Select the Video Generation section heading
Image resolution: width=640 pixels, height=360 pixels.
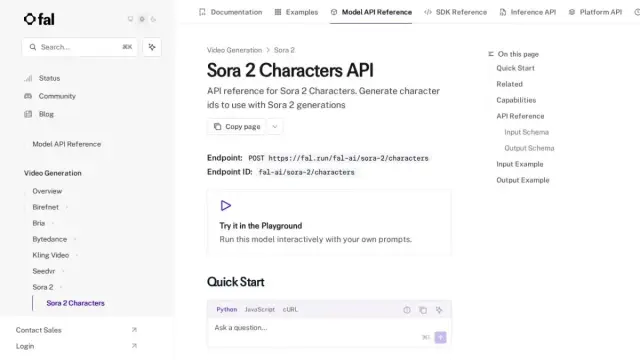53,173
